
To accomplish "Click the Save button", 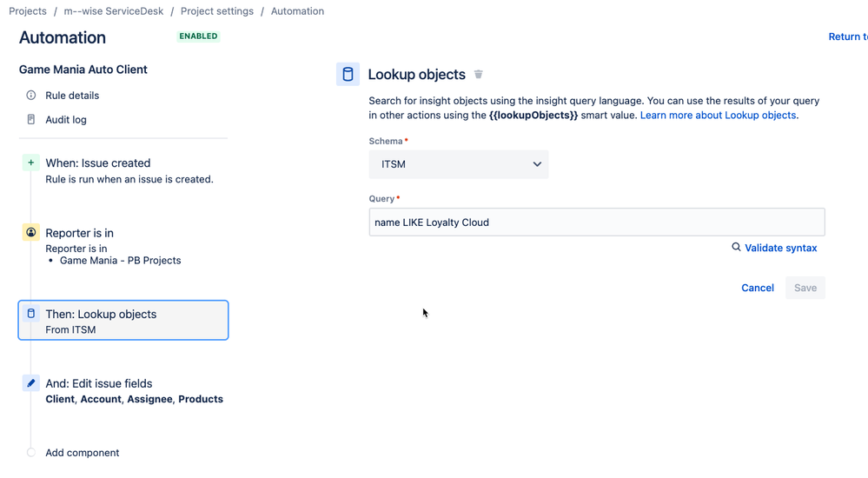I will (x=805, y=288).
